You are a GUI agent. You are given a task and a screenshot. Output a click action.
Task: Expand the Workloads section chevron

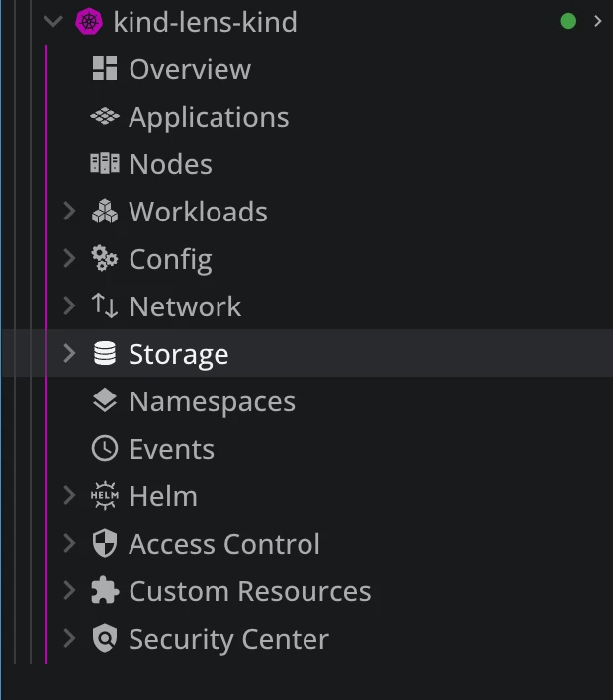[69, 211]
